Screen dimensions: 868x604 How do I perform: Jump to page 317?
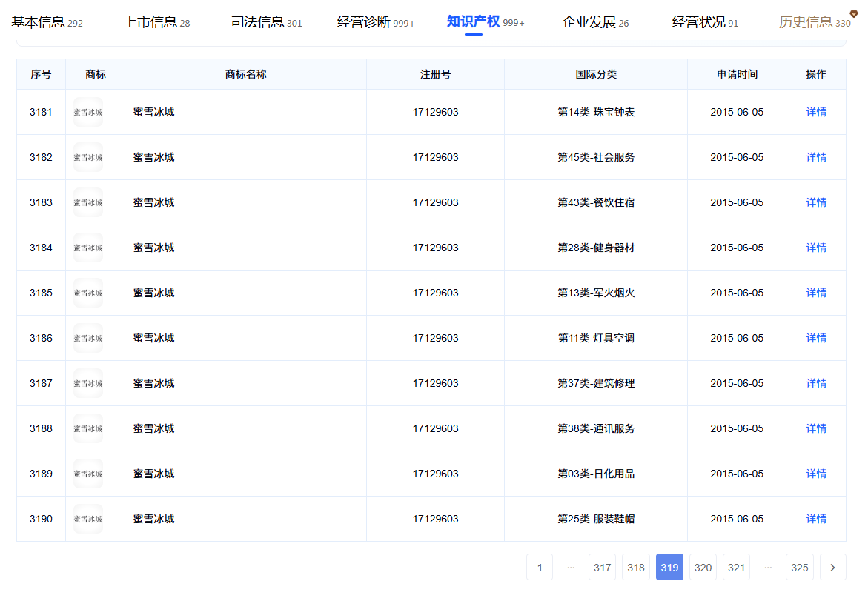point(603,567)
